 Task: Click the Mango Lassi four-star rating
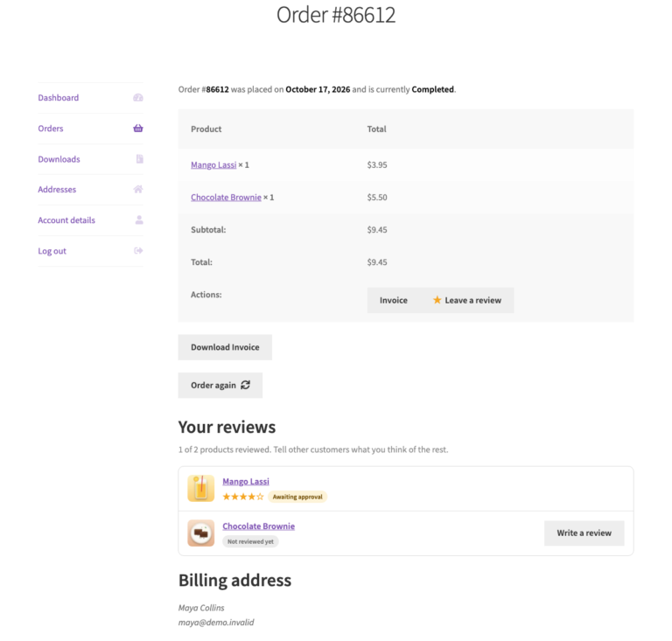pos(243,497)
